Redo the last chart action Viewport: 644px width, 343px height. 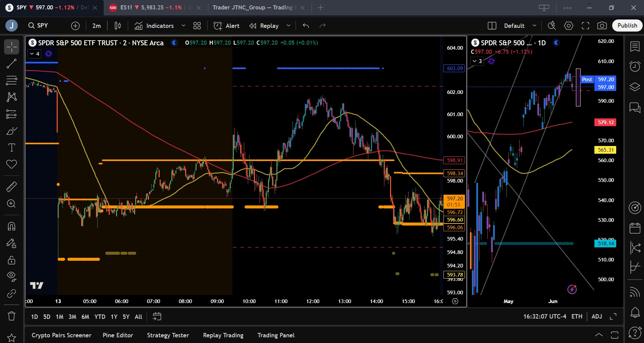322,26
